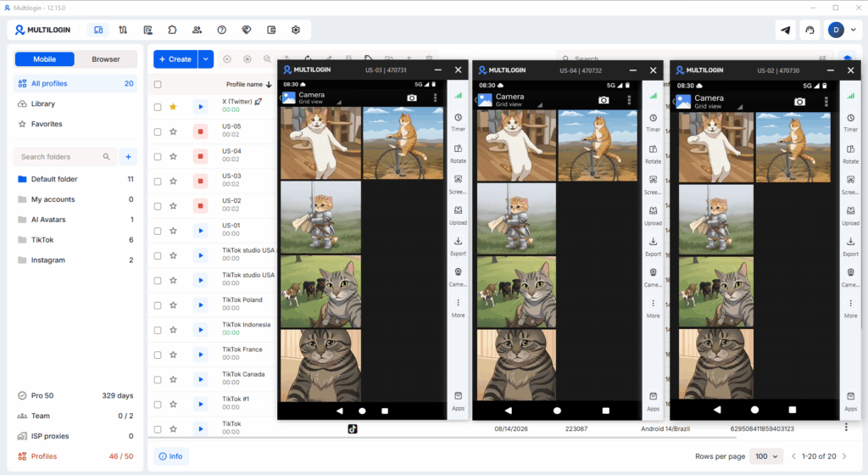The height and width of the screenshot is (475, 868).
Task: Open the settings gear in top navigation
Action: pyautogui.click(x=296, y=30)
